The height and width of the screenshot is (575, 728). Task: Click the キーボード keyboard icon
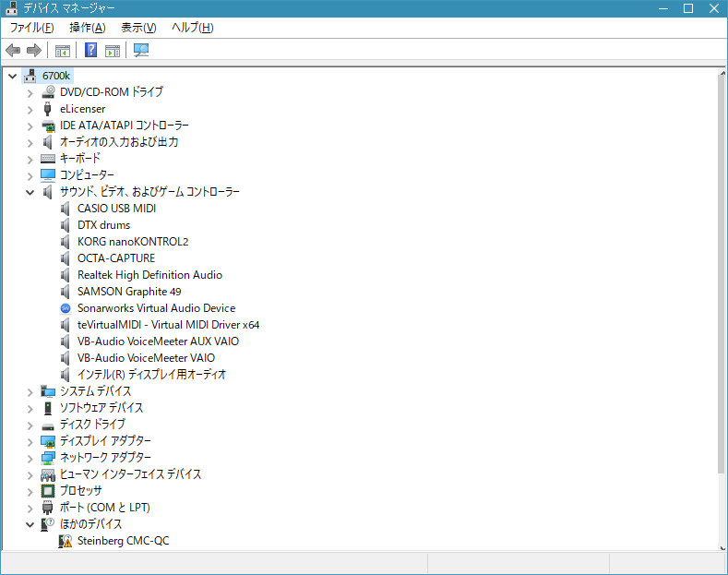pos(48,159)
